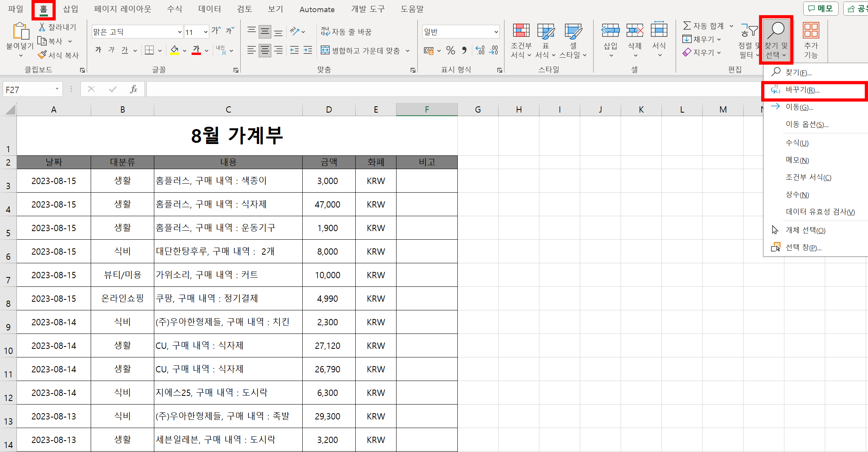Open the 맑은 고딕 font name dropdown

click(x=179, y=32)
